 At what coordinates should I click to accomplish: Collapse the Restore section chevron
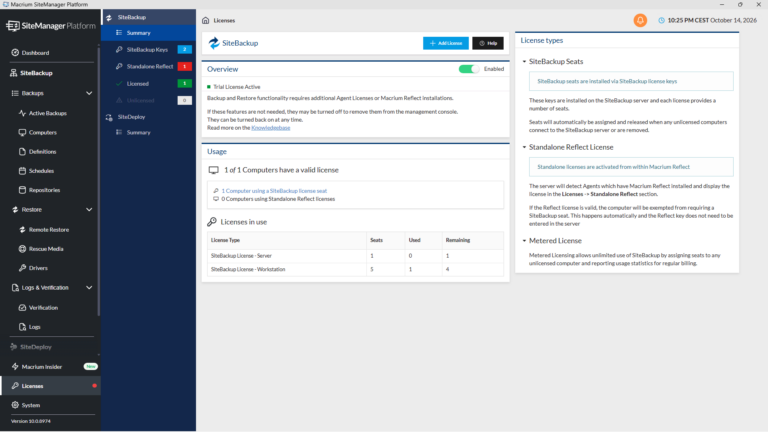(89, 210)
